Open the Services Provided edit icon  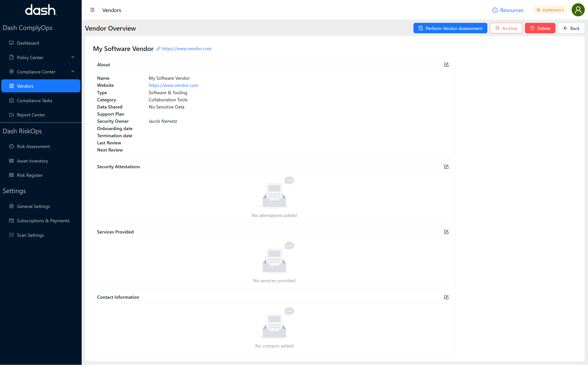[x=446, y=232]
